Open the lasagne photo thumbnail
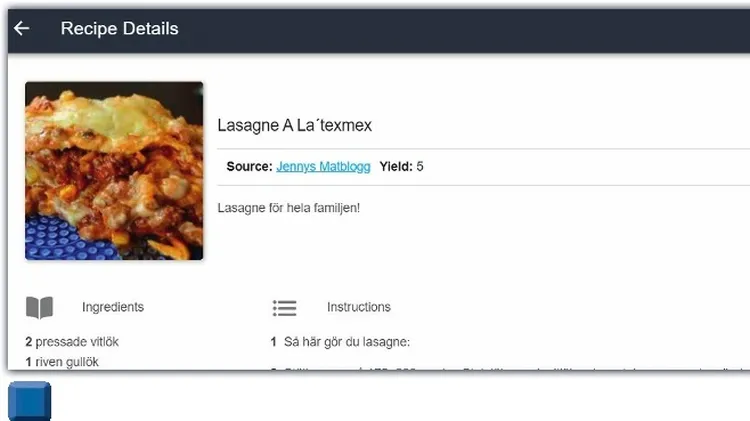The height and width of the screenshot is (421, 750). click(x=114, y=171)
